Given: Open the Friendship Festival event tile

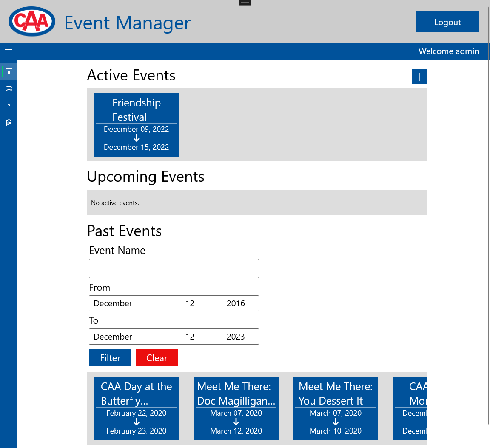Looking at the screenshot, I should coord(136,125).
